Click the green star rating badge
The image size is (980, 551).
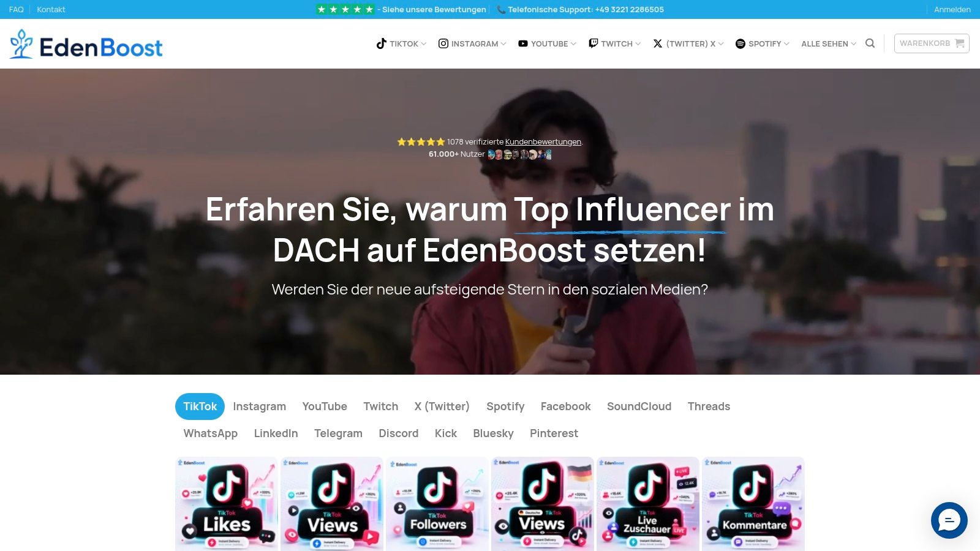click(345, 9)
